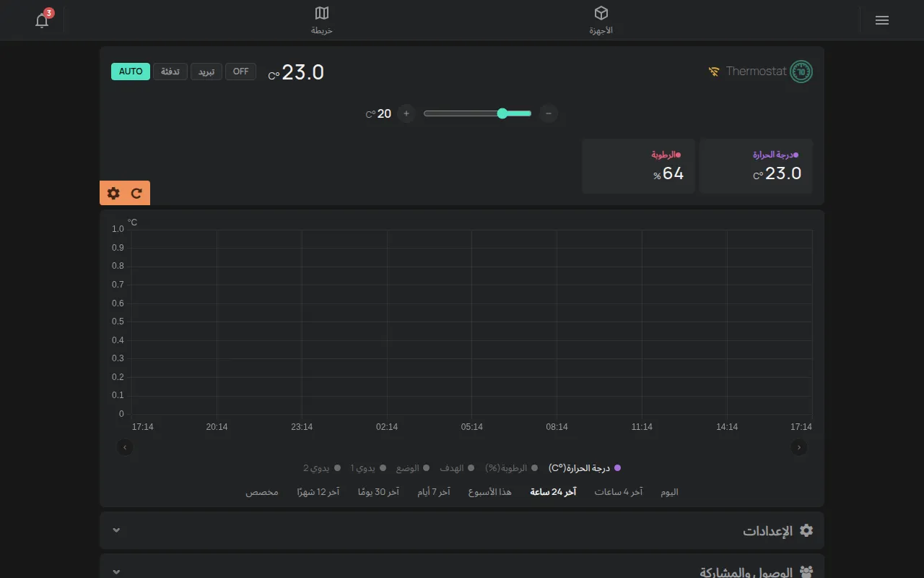Click the Thermostat device icon
The width and height of the screenshot is (924, 578).
pos(801,72)
